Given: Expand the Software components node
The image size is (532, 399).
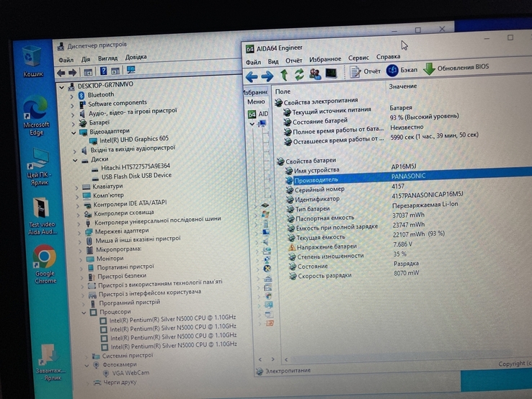Looking at the screenshot, I should point(72,105).
